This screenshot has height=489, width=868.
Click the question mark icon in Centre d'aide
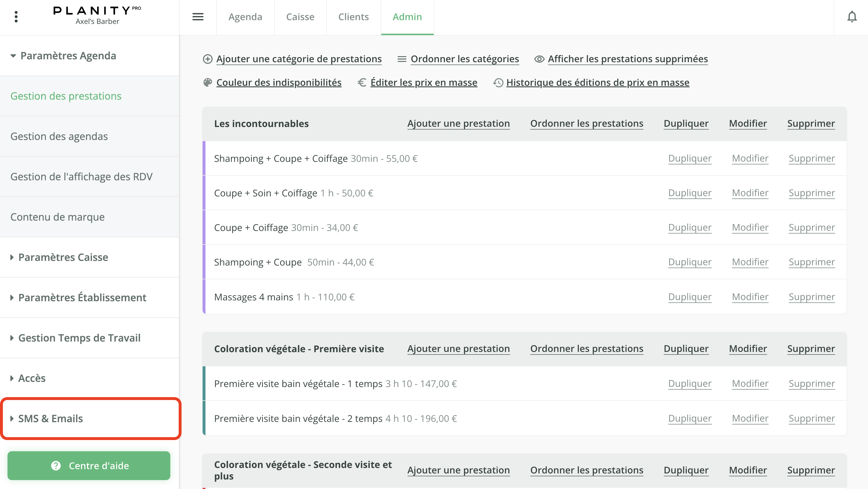(56, 466)
